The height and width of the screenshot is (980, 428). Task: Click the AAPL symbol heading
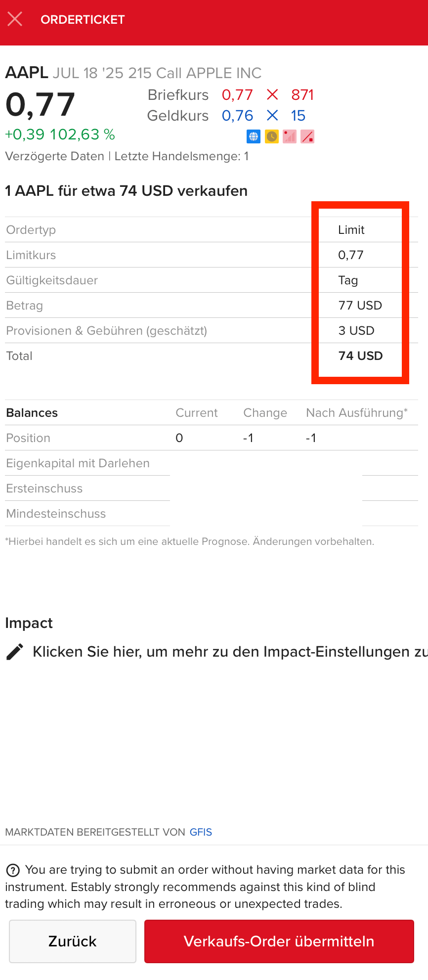click(25, 73)
